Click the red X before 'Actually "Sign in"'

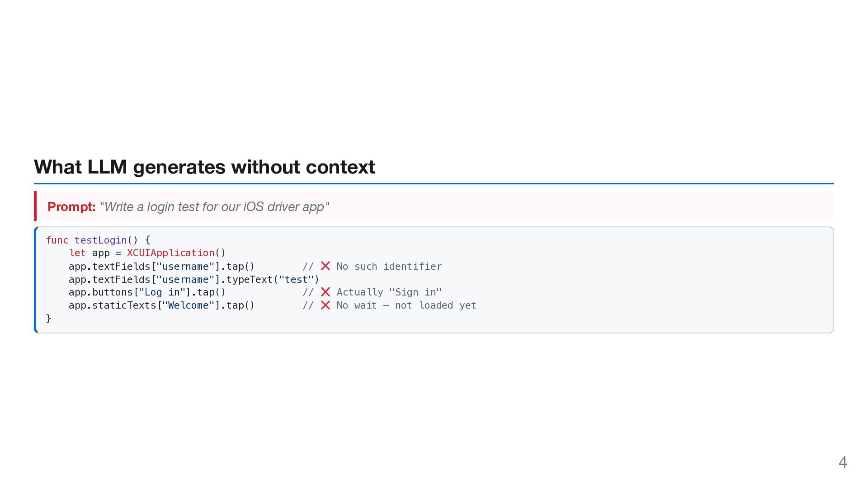pyautogui.click(x=325, y=292)
